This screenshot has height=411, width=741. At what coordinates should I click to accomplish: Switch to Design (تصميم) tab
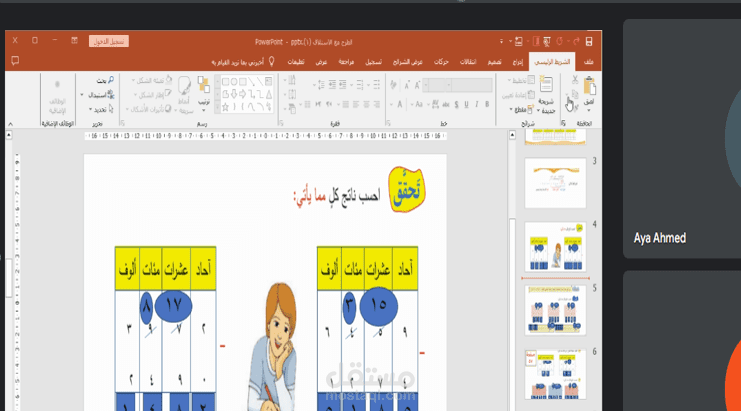[494, 62]
